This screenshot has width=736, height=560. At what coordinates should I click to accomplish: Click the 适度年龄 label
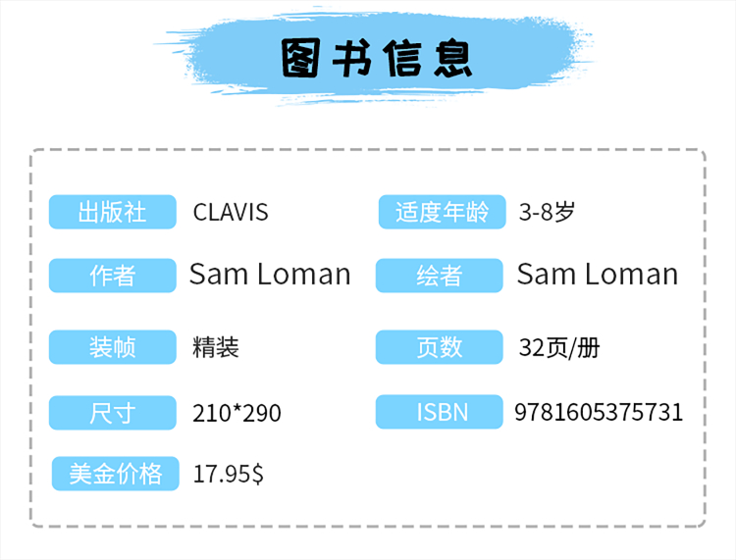(442, 213)
